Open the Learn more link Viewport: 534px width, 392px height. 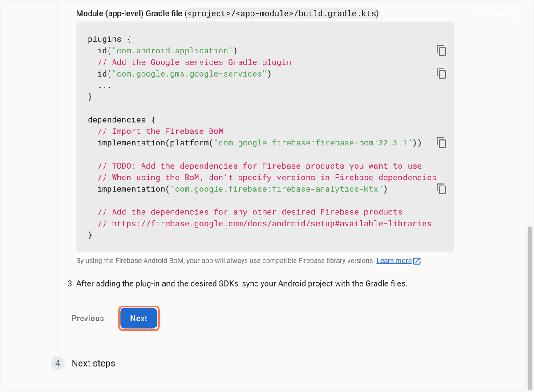394,261
